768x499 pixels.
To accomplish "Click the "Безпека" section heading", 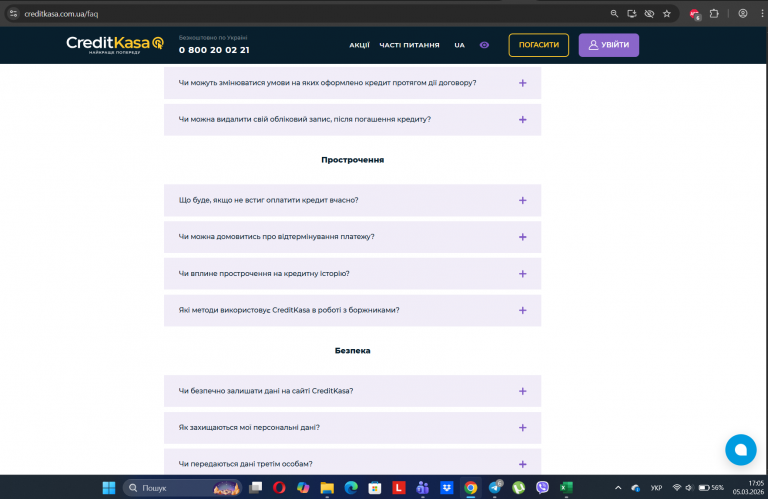I will tap(352, 351).
